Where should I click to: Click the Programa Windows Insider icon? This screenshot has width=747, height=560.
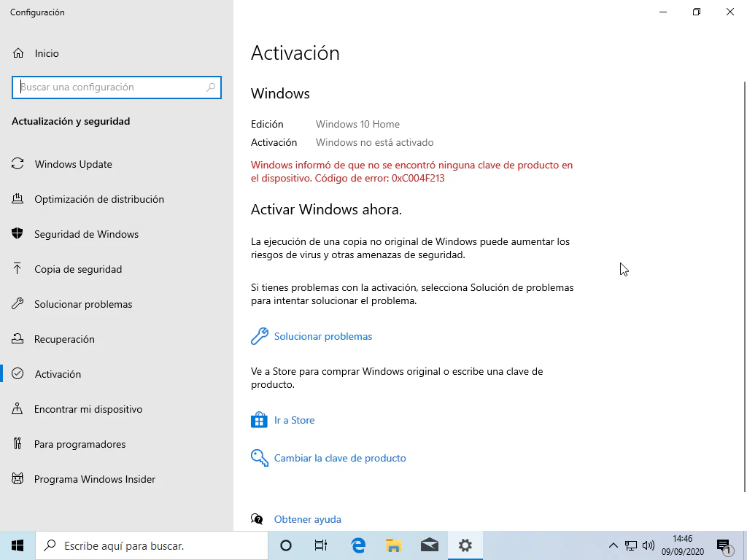coord(18,479)
